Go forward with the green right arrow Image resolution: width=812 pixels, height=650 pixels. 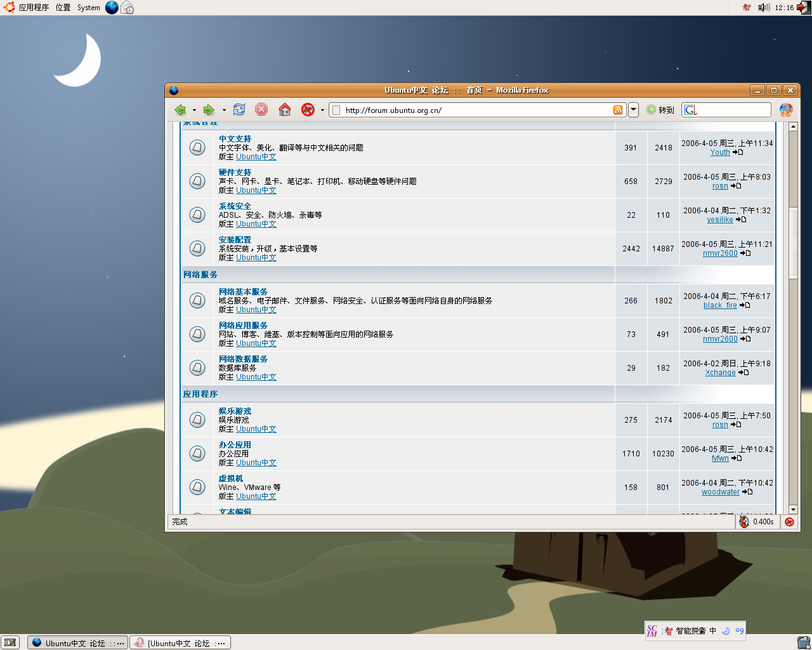click(x=209, y=110)
